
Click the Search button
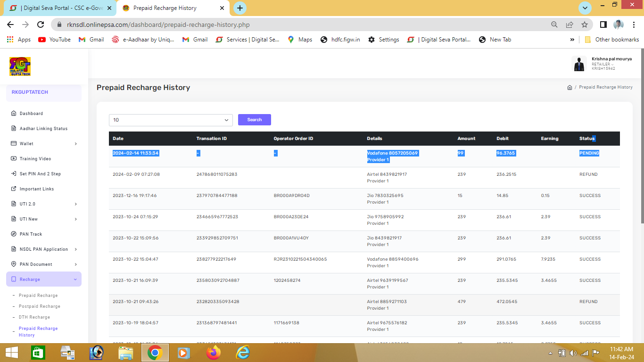[254, 120]
